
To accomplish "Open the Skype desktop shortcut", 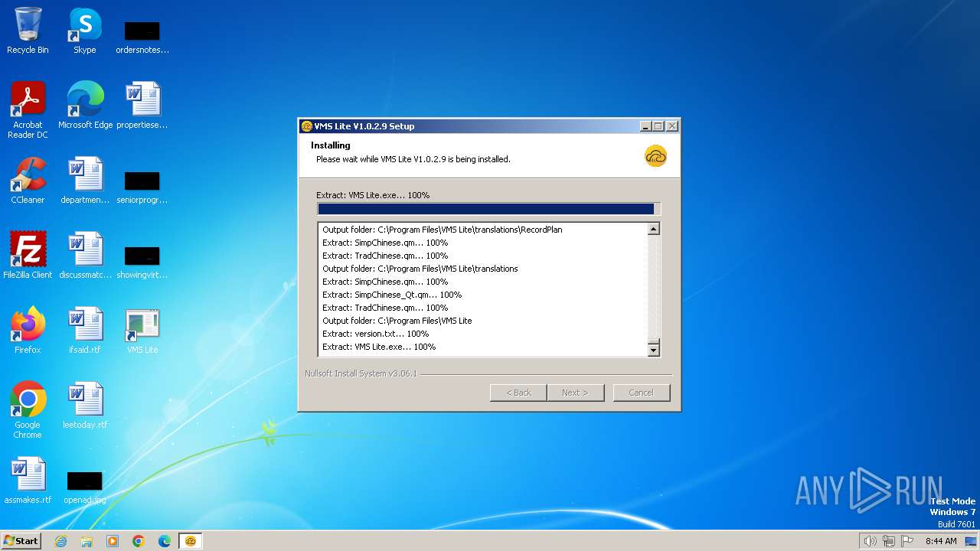I will (85, 31).
